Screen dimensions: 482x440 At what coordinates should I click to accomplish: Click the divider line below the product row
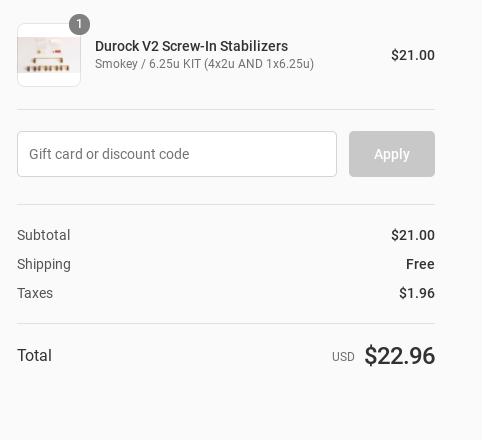[x=226, y=109]
